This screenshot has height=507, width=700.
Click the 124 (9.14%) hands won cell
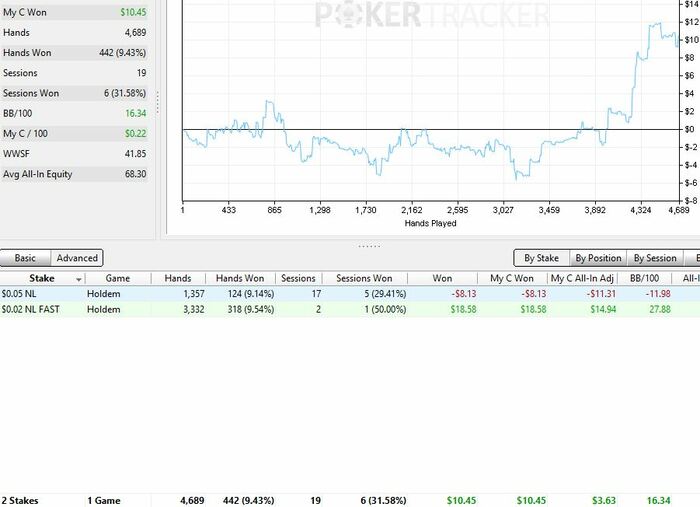(x=250, y=294)
